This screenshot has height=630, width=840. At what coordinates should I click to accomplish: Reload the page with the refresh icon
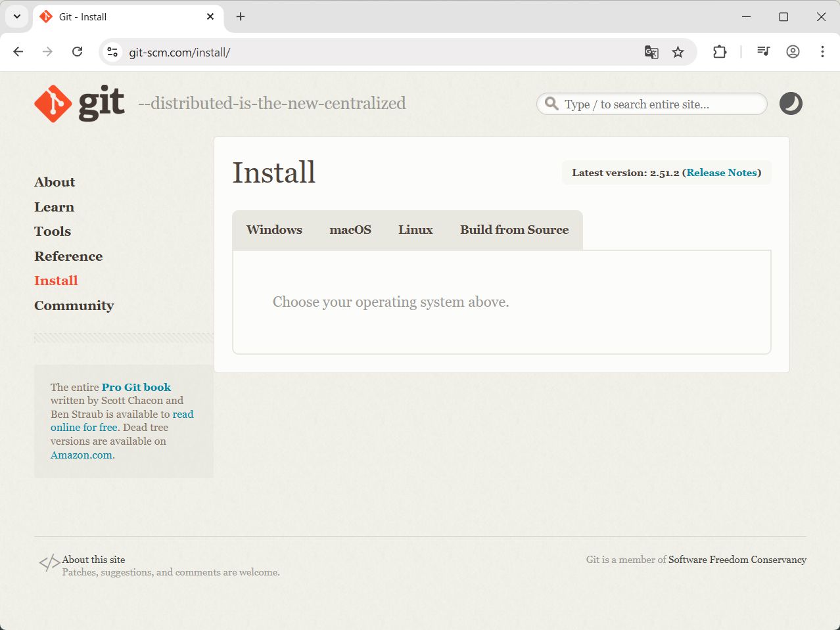pos(77,52)
